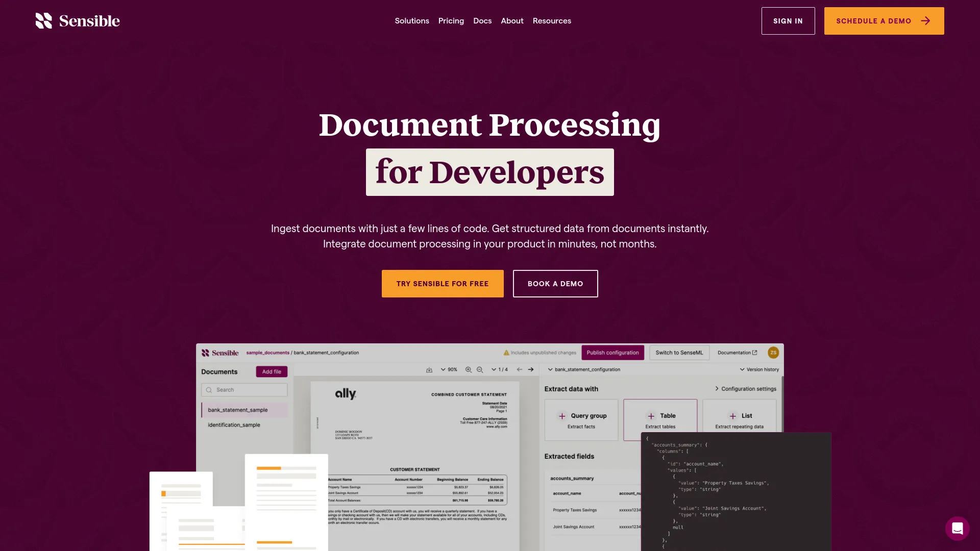This screenshot has width=980, height=551.
Task: Open the Resources menu
Action: [x=552, y=21]
